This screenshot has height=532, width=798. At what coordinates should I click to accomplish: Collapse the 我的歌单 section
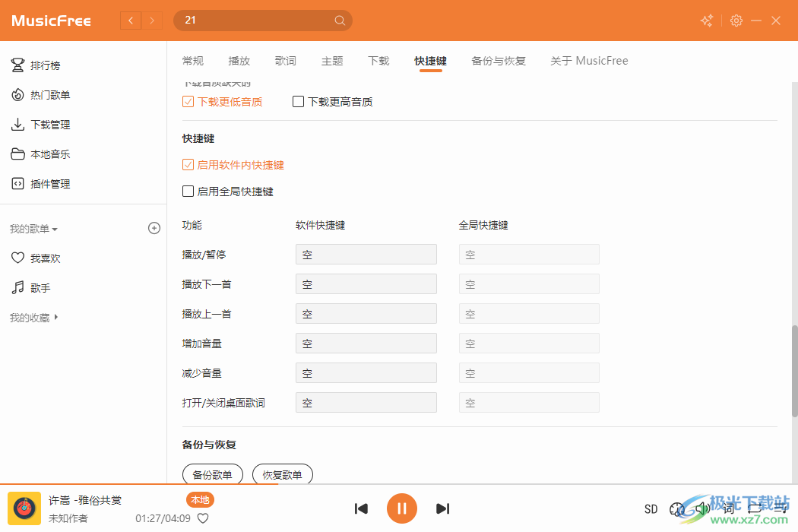tap(33, 229)
